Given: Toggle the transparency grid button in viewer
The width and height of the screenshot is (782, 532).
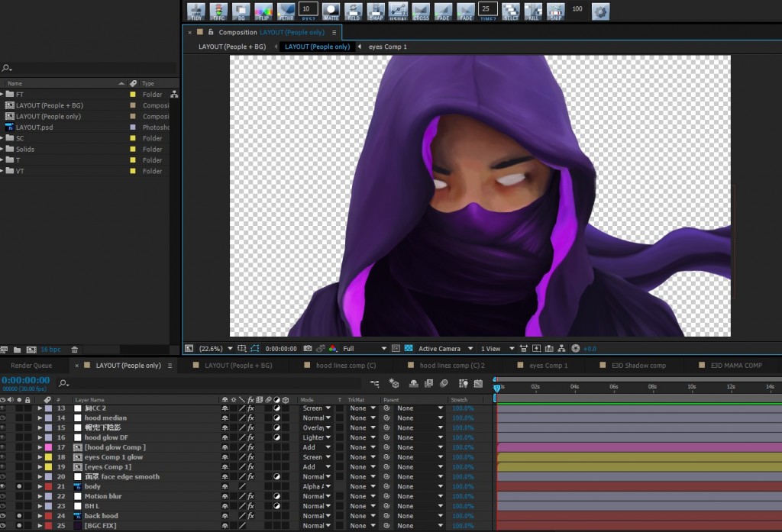Looking at the screenshot, I should pyautogui.click(x=410, y=349).
